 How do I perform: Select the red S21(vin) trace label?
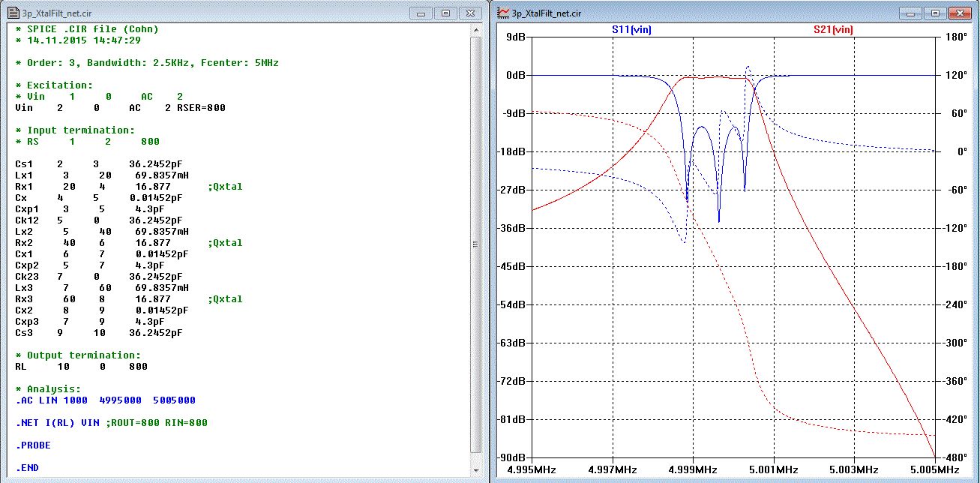click(833, 29)
